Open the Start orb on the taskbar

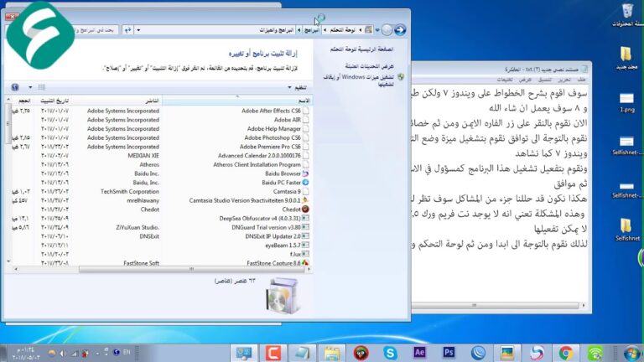pos(631,353)
